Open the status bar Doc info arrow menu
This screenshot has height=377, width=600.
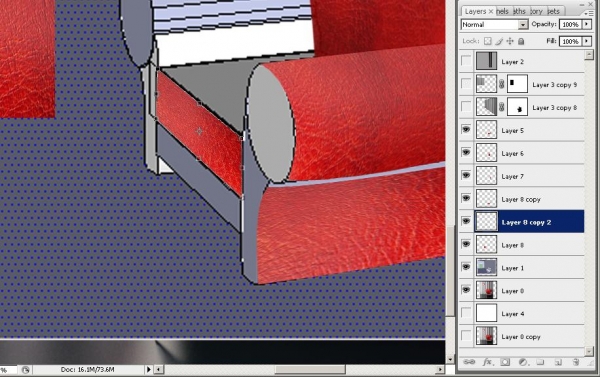(x=149, y=370)
